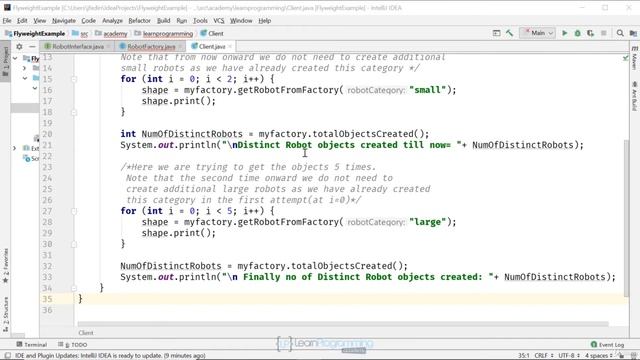Screen dimensions: 640x360
Task: Open the Terminal tool window
Action: 31,344
